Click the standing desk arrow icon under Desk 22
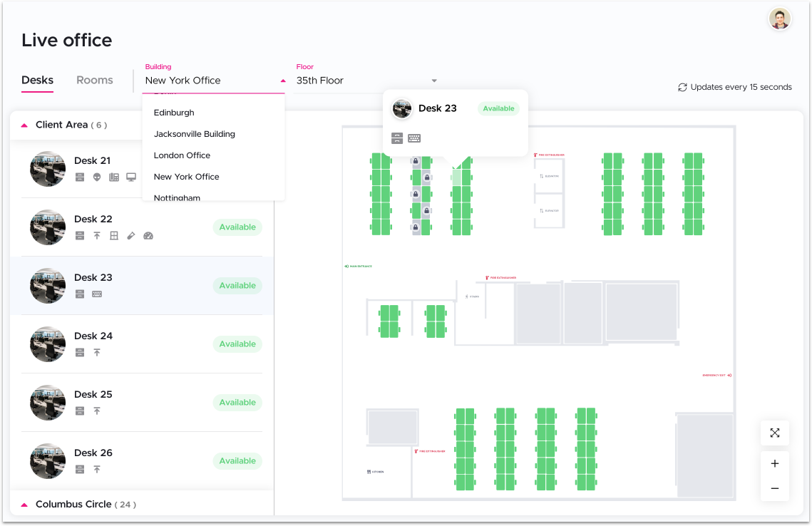The height and width of the screenshot is (526, 812). coord(97,236)
